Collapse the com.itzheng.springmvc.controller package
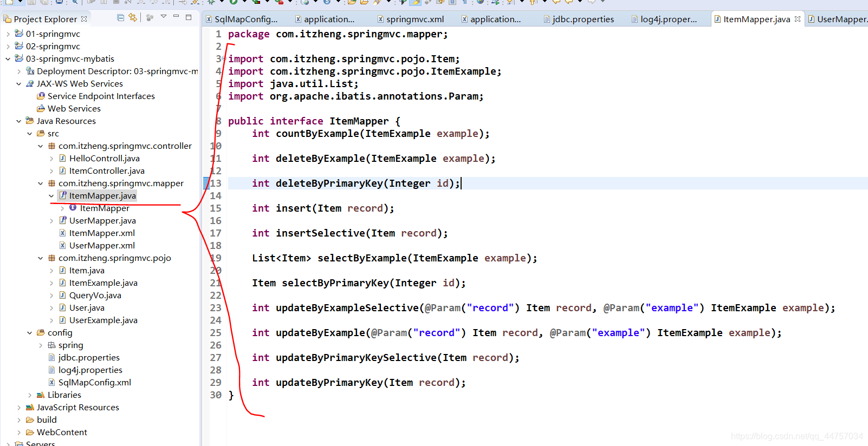This screenshot has height=446, width=868. 41,146
